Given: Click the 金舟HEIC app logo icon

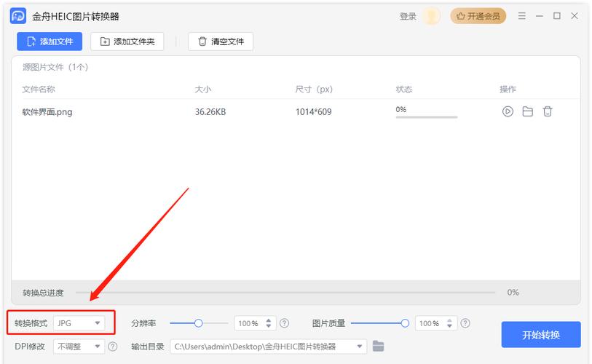Looking at the screenshot, I should [17, 16].
